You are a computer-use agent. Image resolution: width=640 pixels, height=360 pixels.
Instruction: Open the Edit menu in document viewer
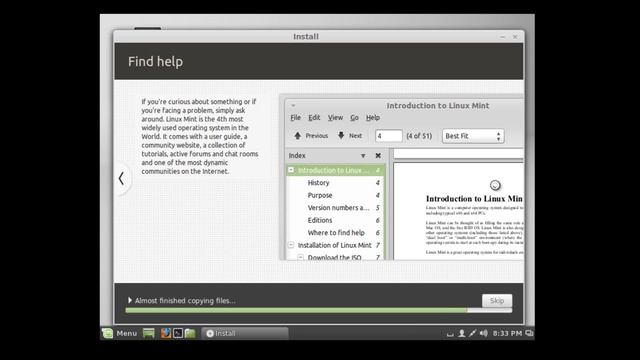click(314, 118)
